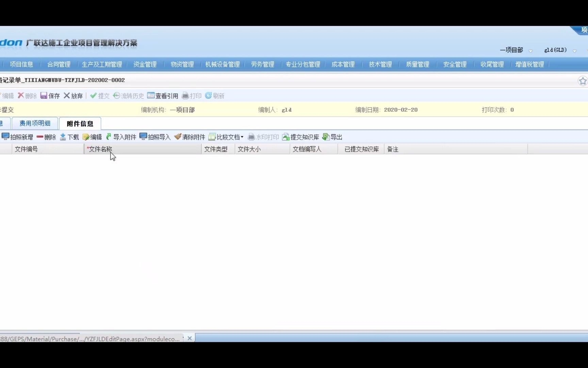Screen dimensions: 588x368
Task: Click Clear Attachments (清除附件) icon
Action: [x=178, y=137]
